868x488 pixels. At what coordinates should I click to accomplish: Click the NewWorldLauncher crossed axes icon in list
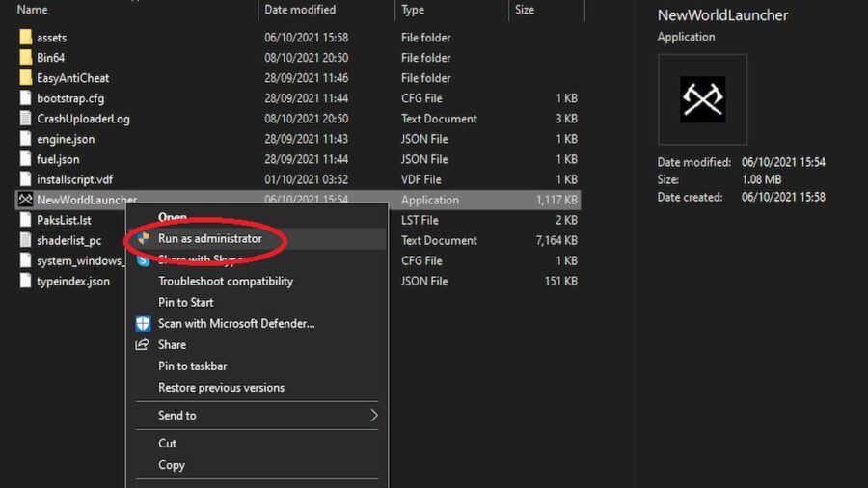click(x=25, y=200)
